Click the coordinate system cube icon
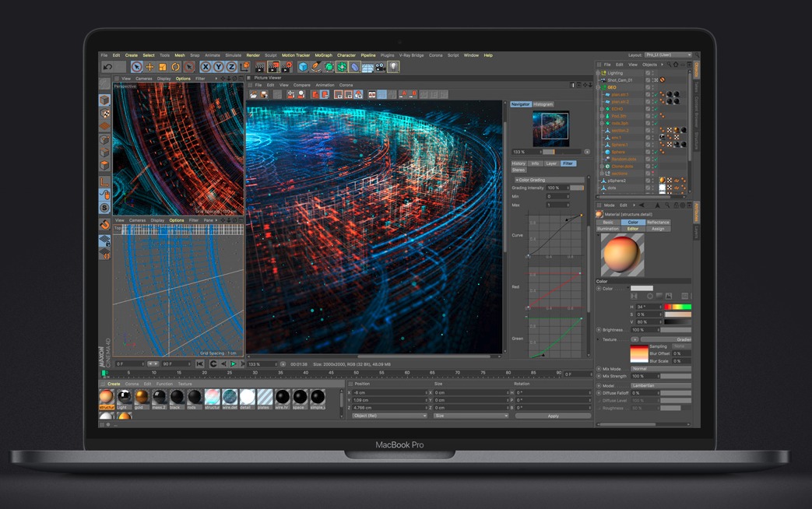The image size is (812, 509). point(244,67)
